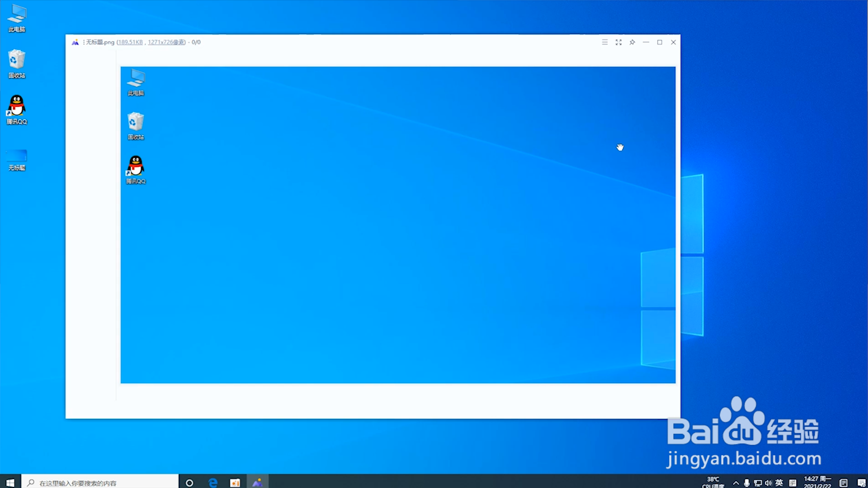This screenshot has width=868, height=488.
Task: Open the clock and date flyout
Action: pos(817,482)
